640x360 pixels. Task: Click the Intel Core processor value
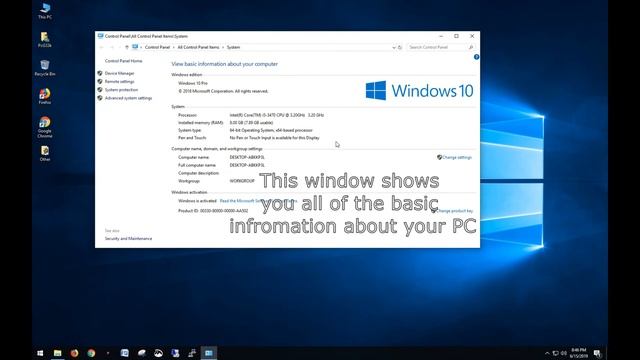(276, 115)
